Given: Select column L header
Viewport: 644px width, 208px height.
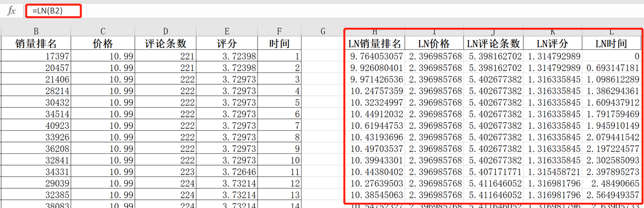Looking at the screenshot, I should tap(611, 32).
